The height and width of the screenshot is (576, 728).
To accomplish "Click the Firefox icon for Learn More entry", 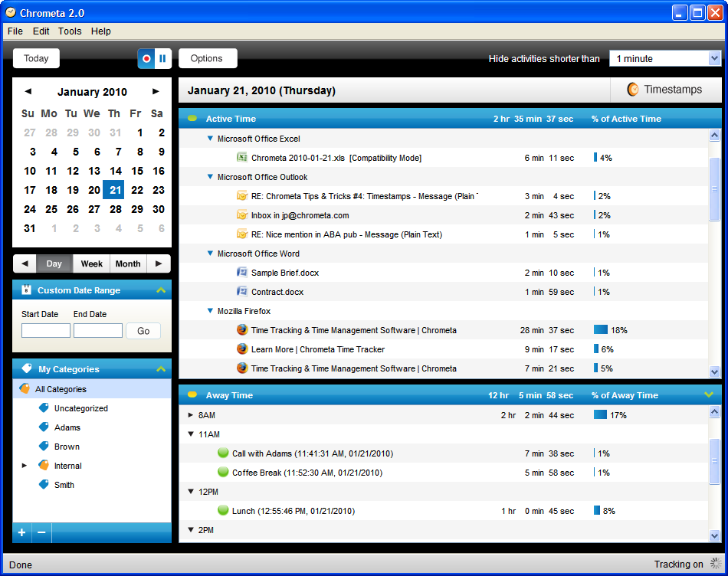I will [x=242, y=349].
